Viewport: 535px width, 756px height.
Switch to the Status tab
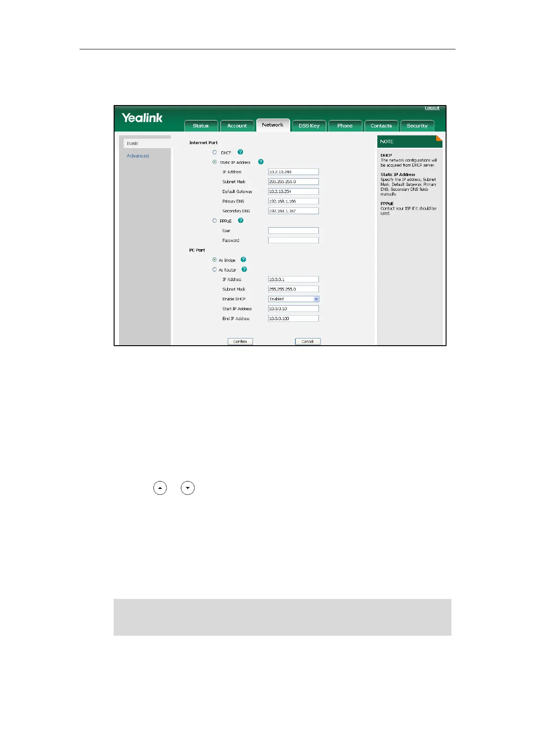[x=201, y=126]
